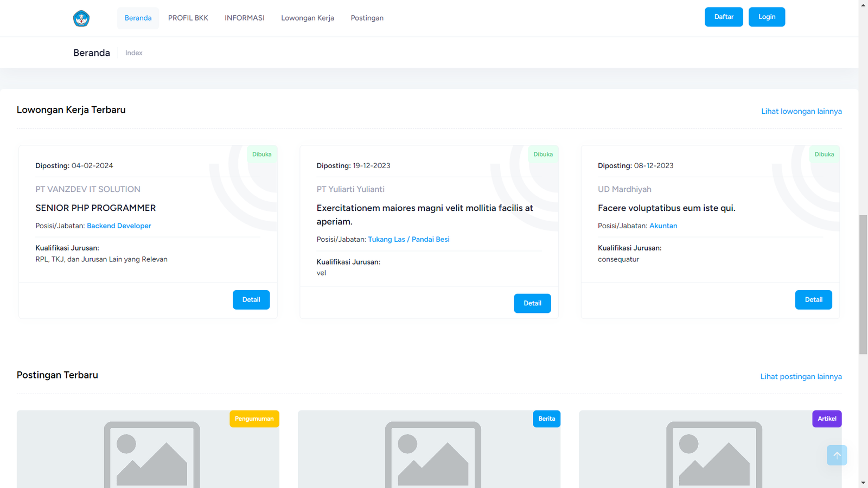Viewport: 868px width, 488px height.
Task: Click the scroll-to-top arrow button
Action: tap(837, 455)
